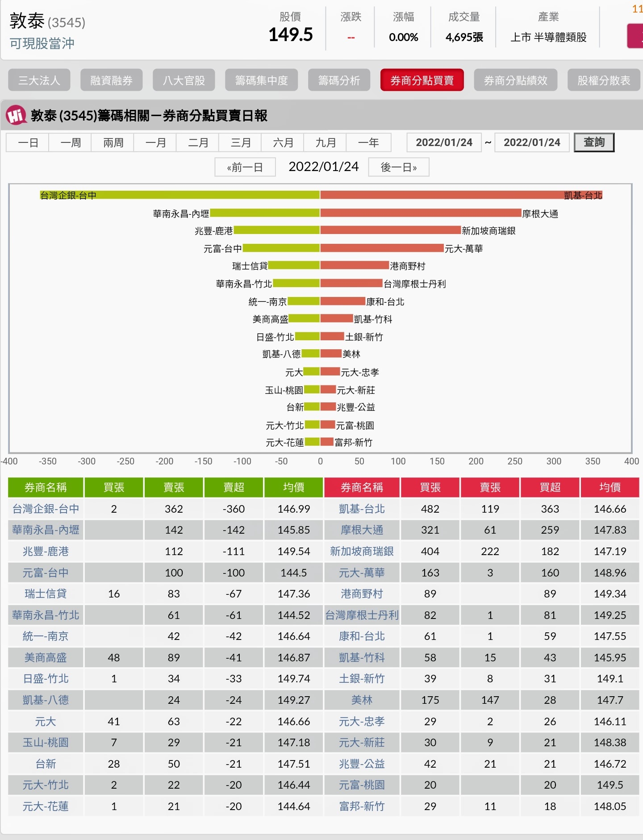Click the 上市 半導體類股 industry text
Viewport: 643px width, 840px height.
click(x=548, y=37)
